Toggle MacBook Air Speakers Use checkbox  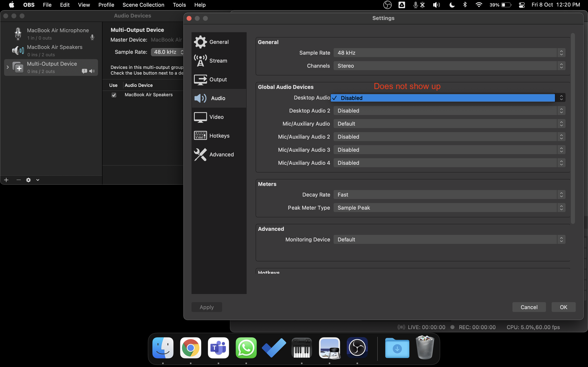[114, 95]
